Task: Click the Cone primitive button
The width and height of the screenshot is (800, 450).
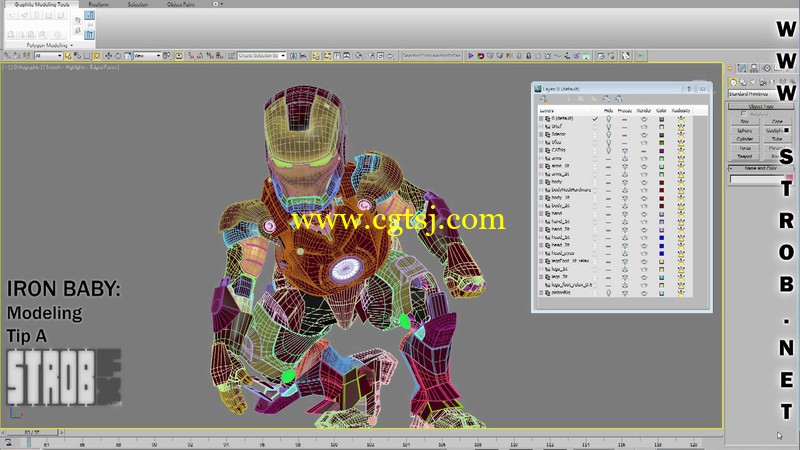Action: click(777, 121)
